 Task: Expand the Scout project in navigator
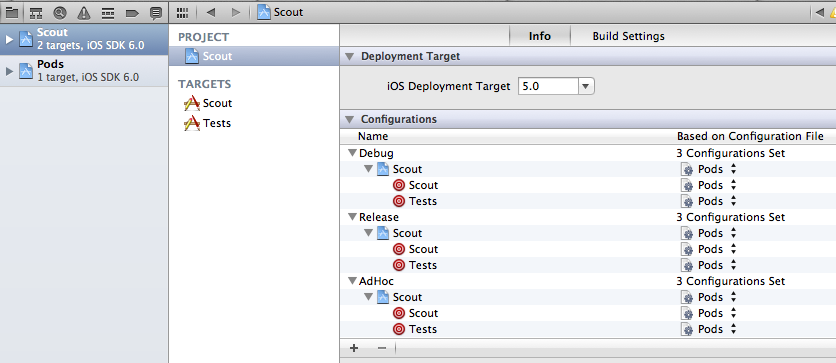pos(9,39)
